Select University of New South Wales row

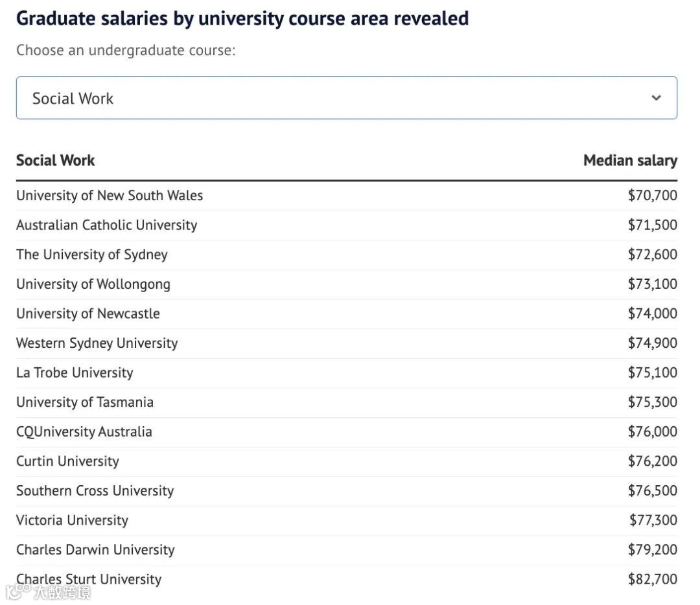(x=110, y=196)
